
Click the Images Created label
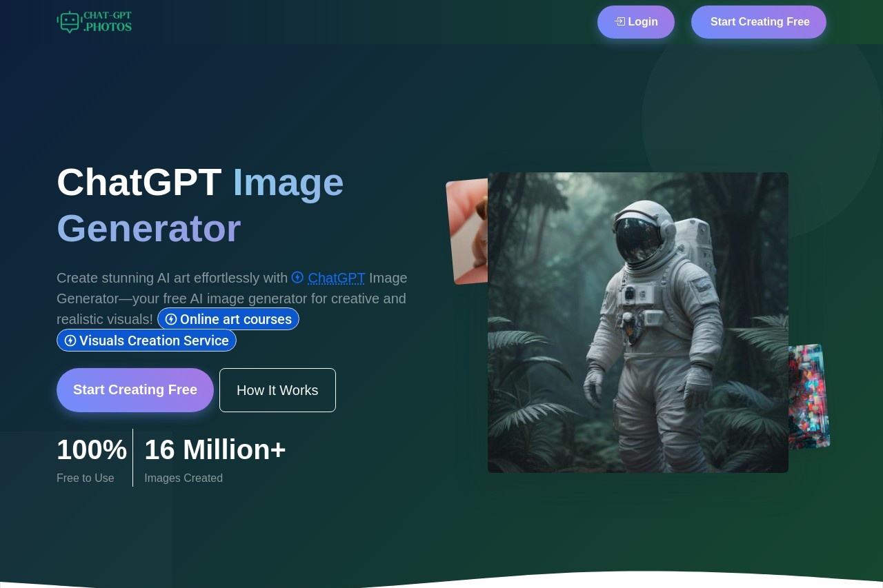pyautogui.click(x=183, y=478)
